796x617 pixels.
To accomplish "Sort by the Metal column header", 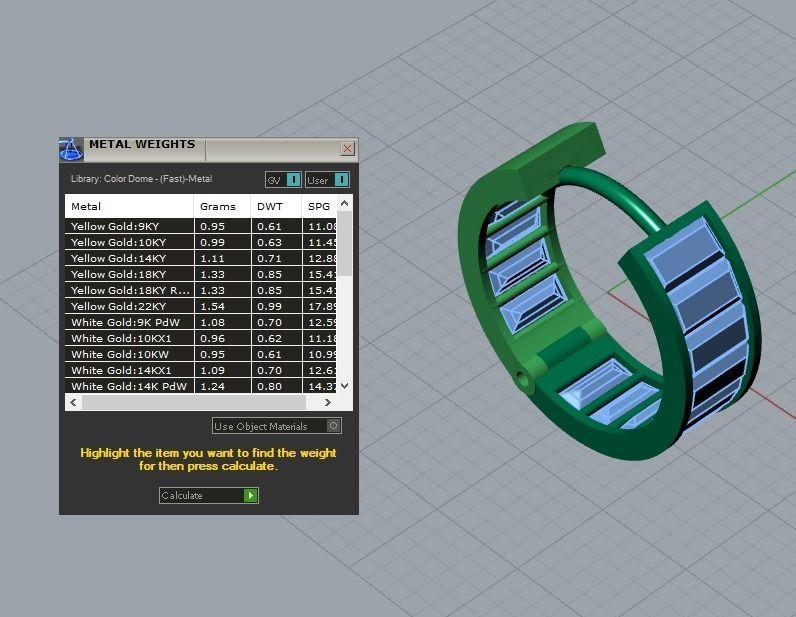I will (129, 206).
